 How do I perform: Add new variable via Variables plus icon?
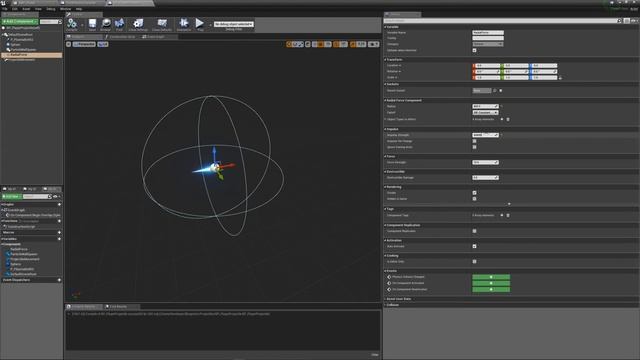[x=59, y=239]
